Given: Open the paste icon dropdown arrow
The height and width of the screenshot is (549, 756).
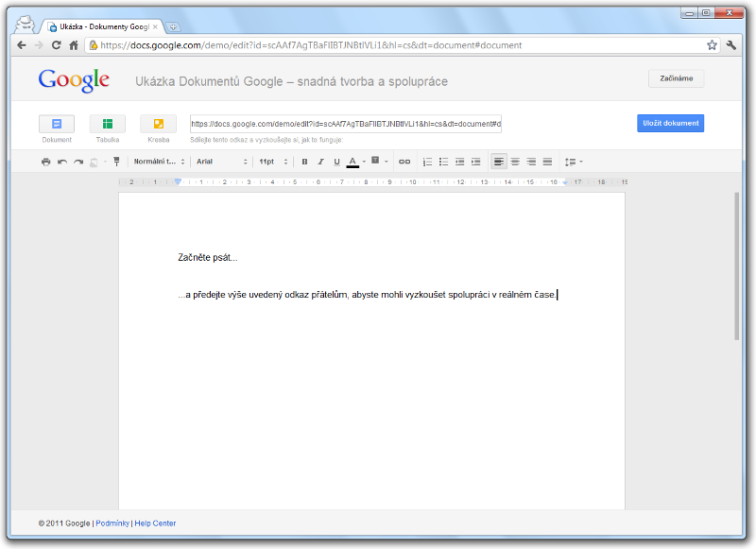Looking at the screenshot, I should pyautogui.click(x=105, y=162).
